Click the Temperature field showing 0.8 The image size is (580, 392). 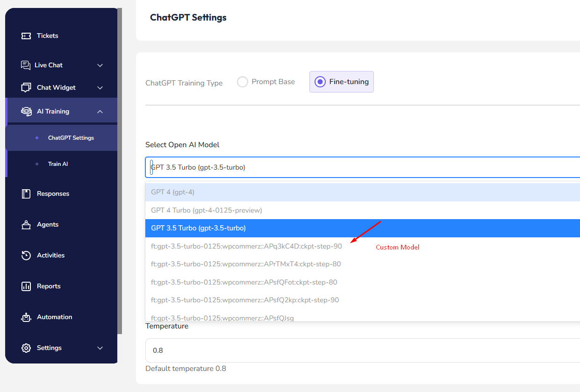pyautogui.click(x=363, y=350)
